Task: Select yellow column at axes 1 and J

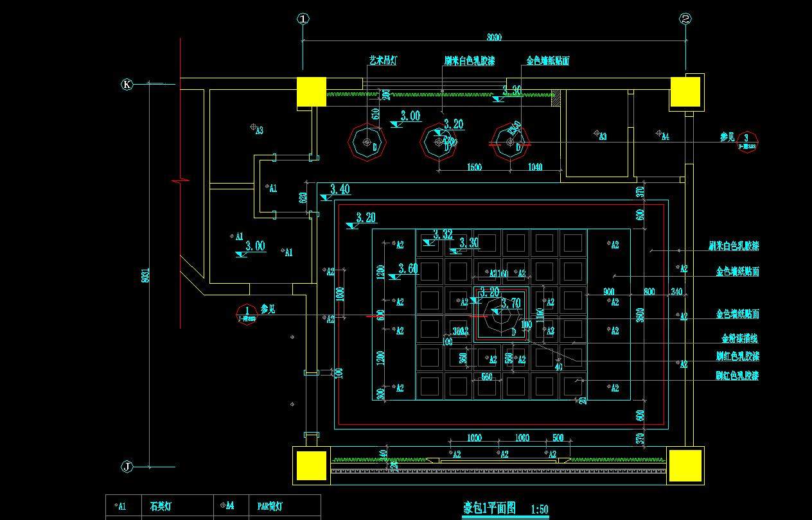Action: click(x=312, y=465)
